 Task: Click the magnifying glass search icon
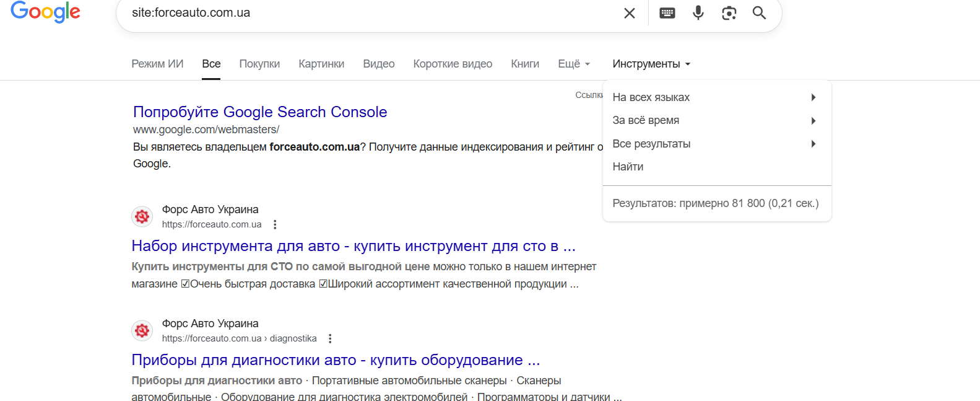coord(760,13)
